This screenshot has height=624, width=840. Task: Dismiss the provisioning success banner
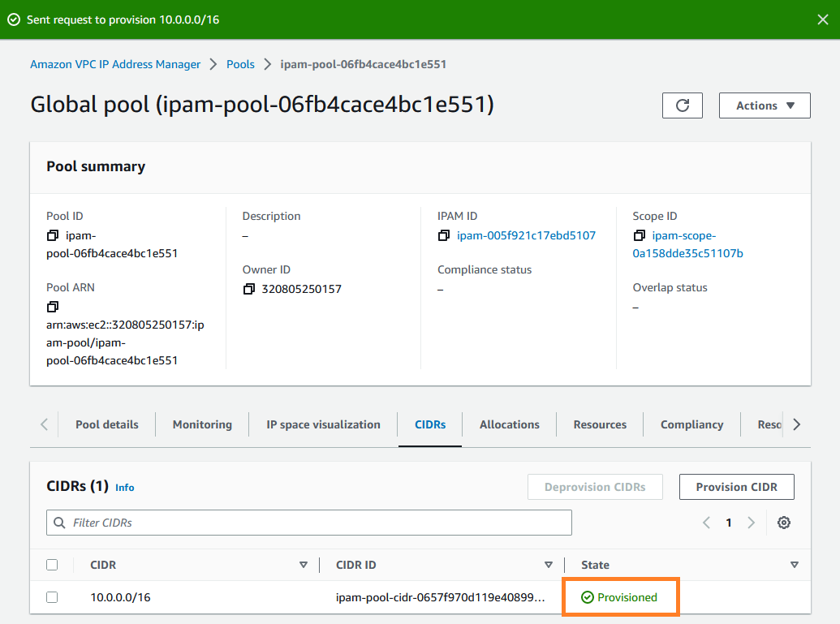(823, 19)
